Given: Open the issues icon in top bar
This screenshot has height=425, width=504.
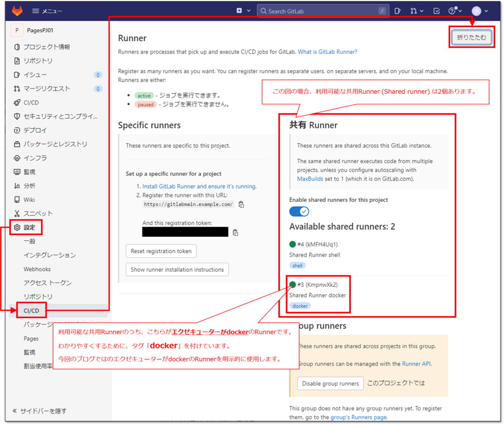Looking at the screenshot, I should (397, 11).
